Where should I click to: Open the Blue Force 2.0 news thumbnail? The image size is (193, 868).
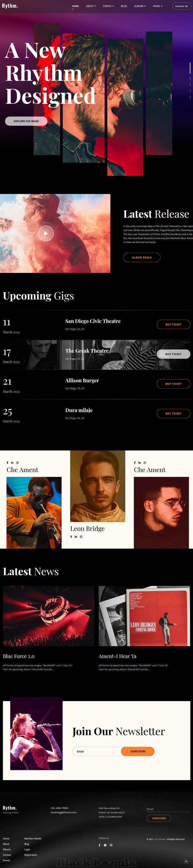[x=49, y=616]
